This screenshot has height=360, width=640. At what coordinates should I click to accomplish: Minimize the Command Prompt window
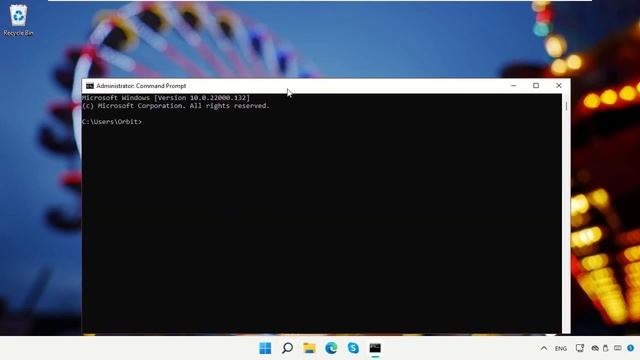(x=513, y=86)
